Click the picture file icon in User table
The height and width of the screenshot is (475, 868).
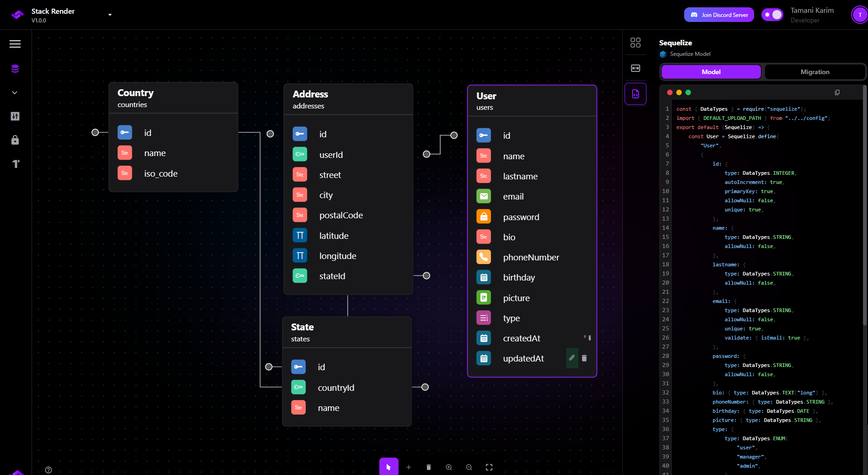point(484,297)
